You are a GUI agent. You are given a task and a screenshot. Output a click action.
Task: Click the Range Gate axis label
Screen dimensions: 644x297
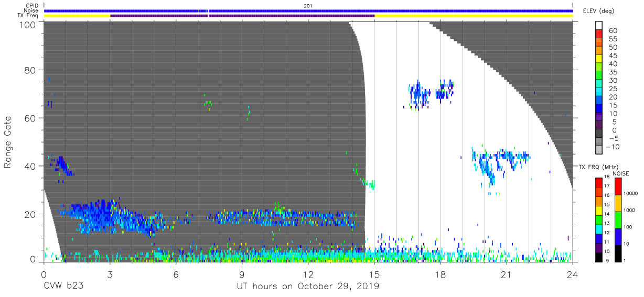click(x=8, y=142)
